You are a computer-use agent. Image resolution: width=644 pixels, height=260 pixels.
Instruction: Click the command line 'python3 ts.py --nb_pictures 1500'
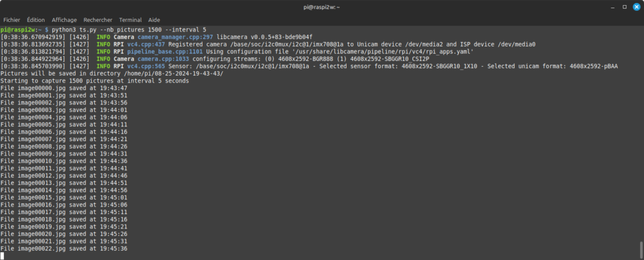108,30
